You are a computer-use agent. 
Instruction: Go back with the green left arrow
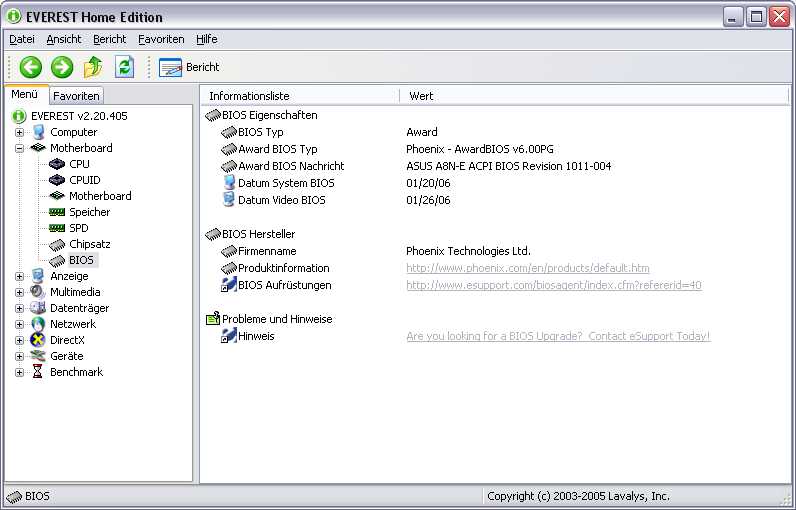[30, 67]
